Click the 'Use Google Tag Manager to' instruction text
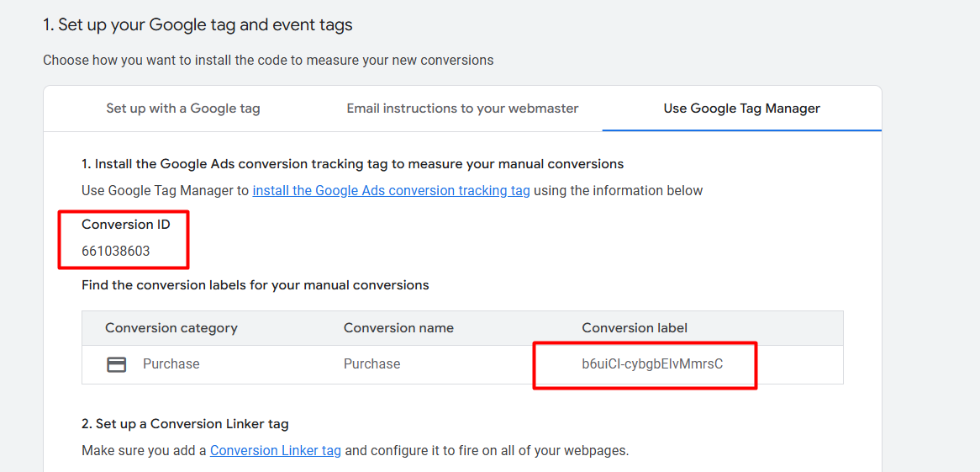 166,190
